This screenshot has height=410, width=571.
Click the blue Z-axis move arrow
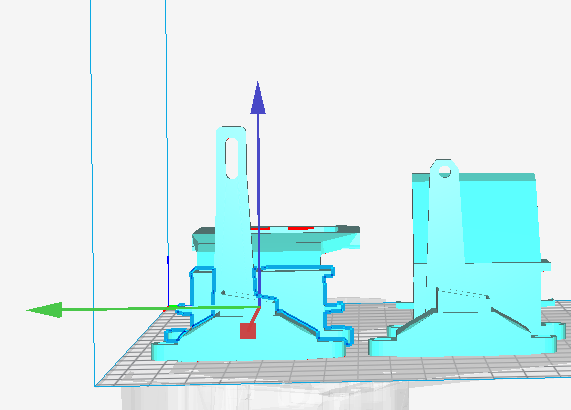point(258,98)
